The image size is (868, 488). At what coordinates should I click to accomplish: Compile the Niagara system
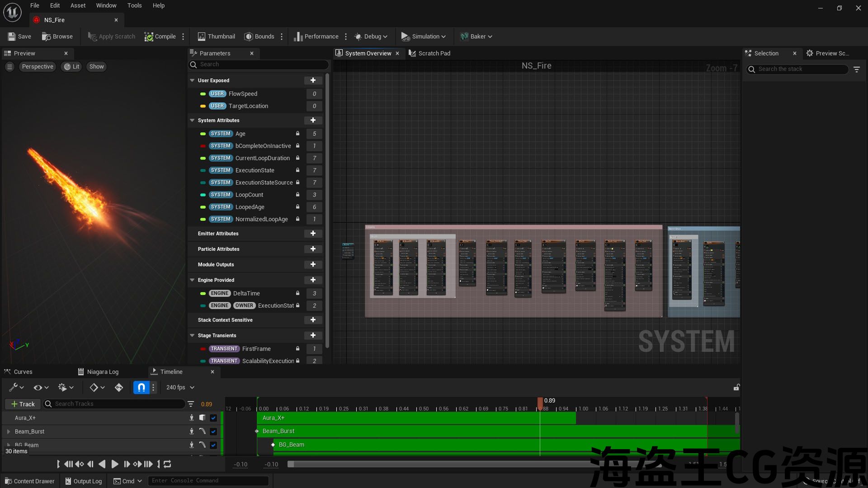pyautogui.click(x=160, y=37)
